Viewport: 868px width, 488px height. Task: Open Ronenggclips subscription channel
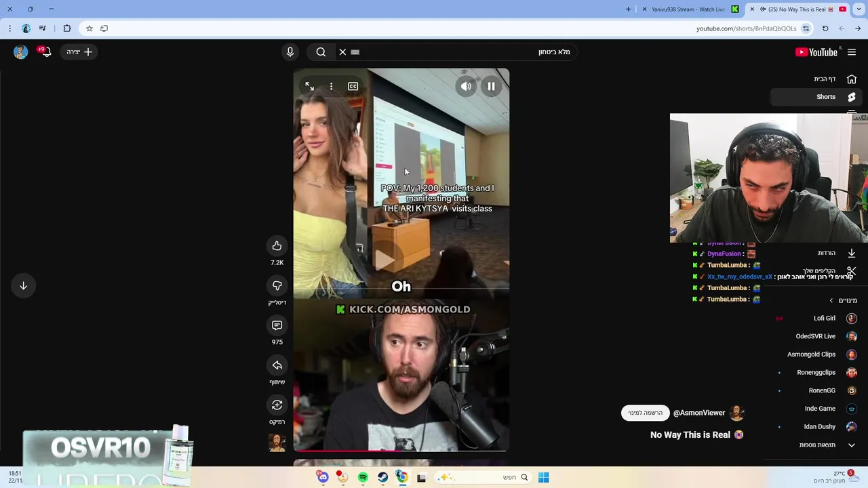pyautogui.click(x=817, y=372)
